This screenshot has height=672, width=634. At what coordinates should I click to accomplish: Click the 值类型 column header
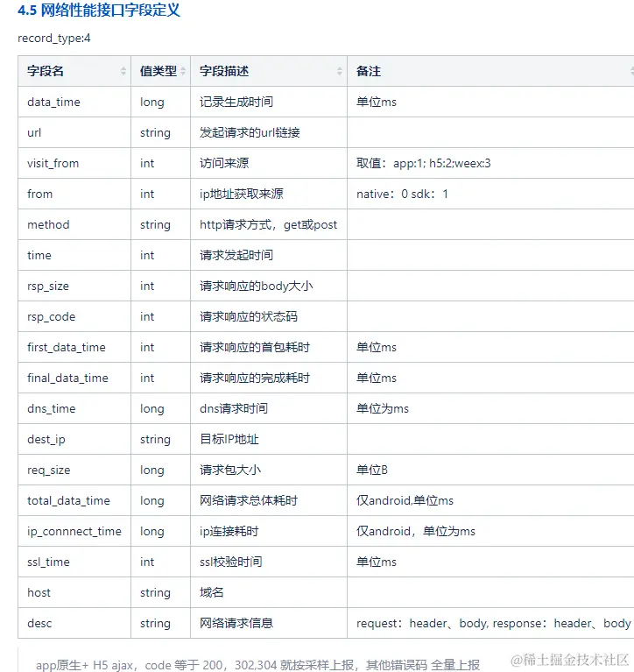pos(160,71)
